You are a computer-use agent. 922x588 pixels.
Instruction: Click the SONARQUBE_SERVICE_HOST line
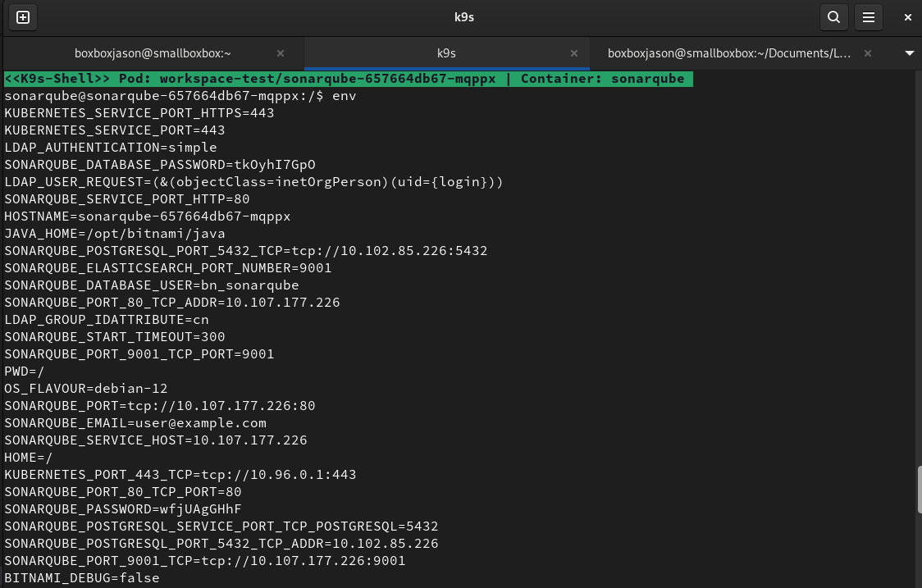pos(156,440)
